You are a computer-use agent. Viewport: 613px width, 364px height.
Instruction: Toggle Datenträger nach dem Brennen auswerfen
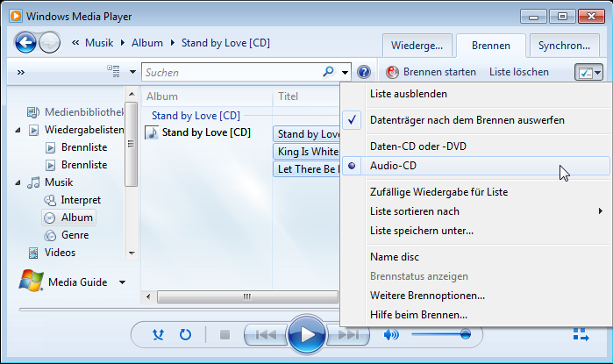coord(476,120)
